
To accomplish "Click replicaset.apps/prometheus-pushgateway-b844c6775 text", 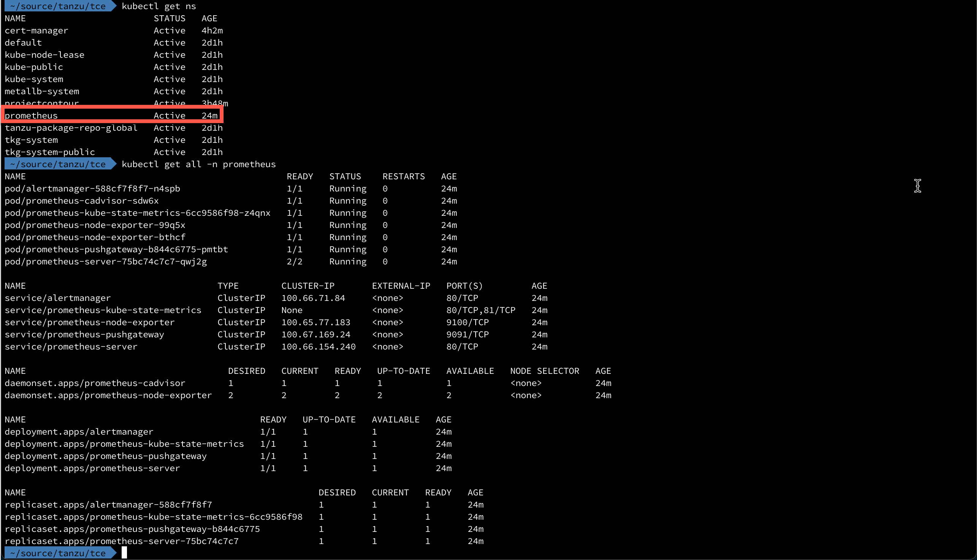I will [132, 529].
